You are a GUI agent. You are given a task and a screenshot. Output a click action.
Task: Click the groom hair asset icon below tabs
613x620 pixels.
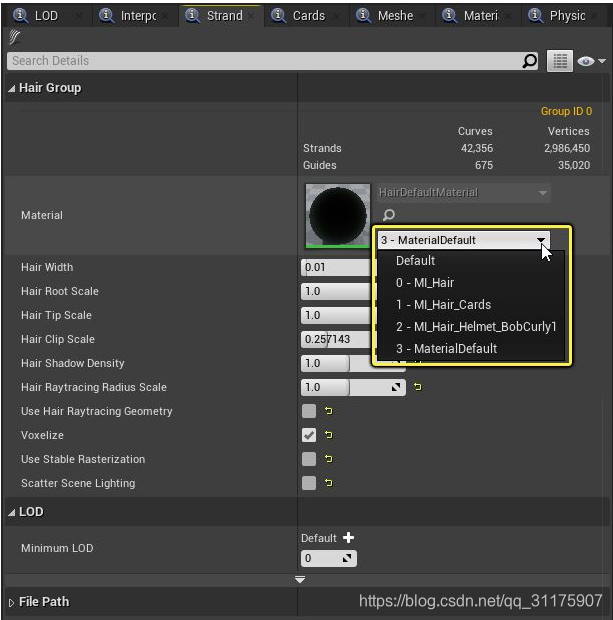coord(14,38)
